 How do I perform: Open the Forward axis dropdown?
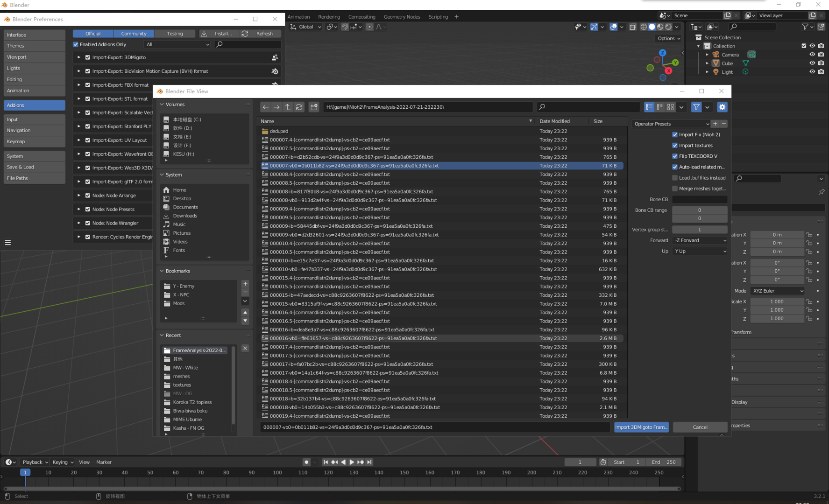click(700, 240)
